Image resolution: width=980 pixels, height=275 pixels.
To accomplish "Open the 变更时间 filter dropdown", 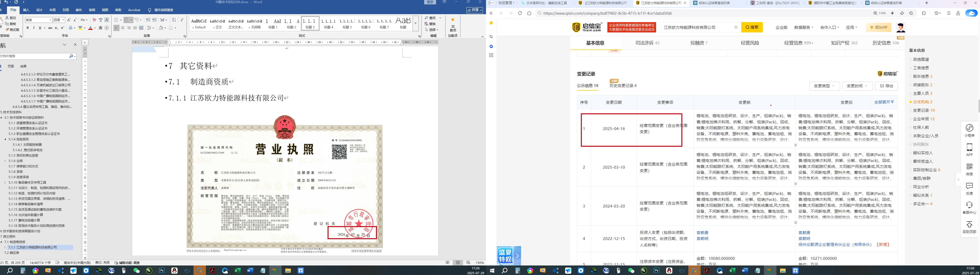I will pos(857,86).
